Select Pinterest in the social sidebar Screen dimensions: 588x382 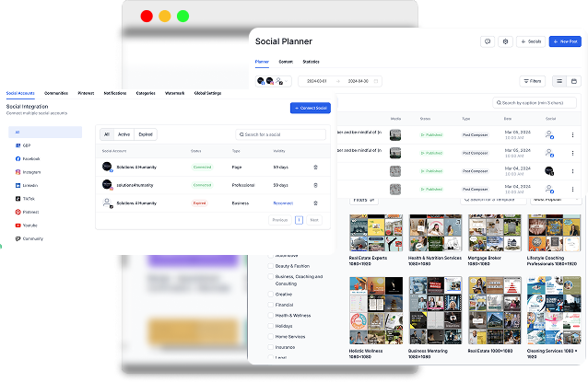(27, 212)
